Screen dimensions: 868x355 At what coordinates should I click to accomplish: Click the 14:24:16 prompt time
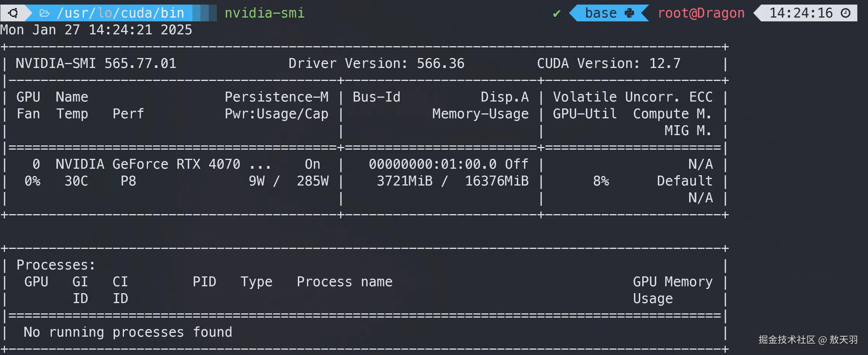pos(801,13)
